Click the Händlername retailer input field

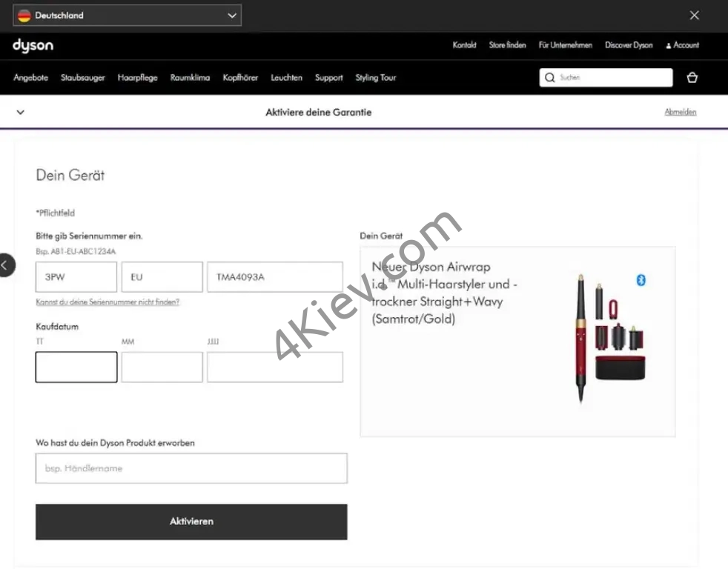pos(191,468)
